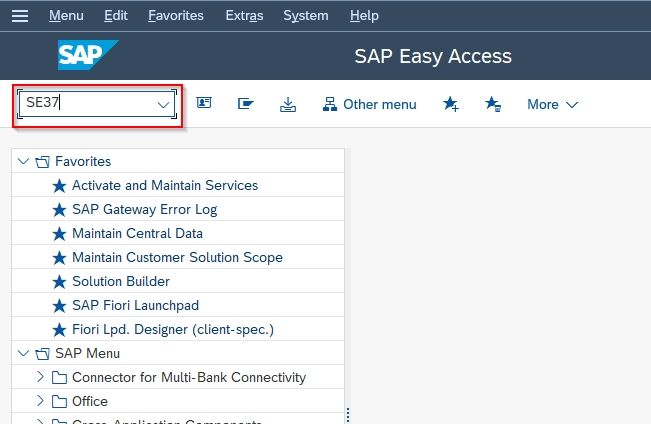
Task: Select Maintain Customer Solution Scope entry
Action: (x=178, y=257)
